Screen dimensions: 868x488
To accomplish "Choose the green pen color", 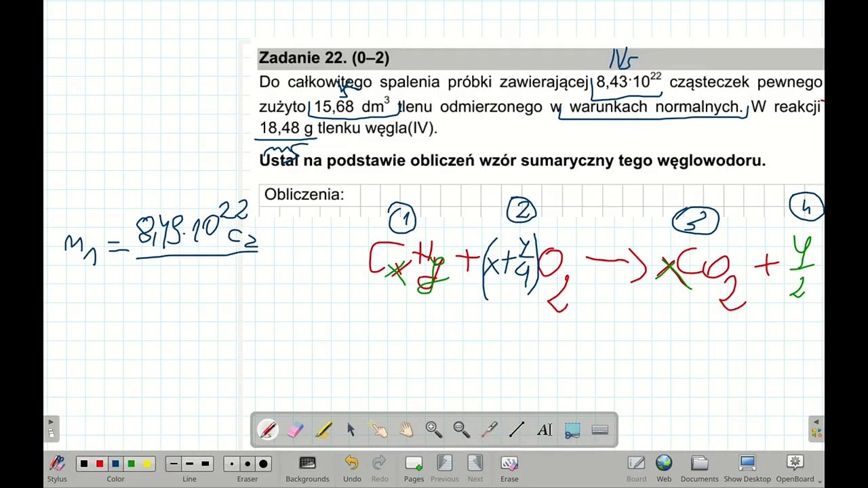I will click(131, 464).
